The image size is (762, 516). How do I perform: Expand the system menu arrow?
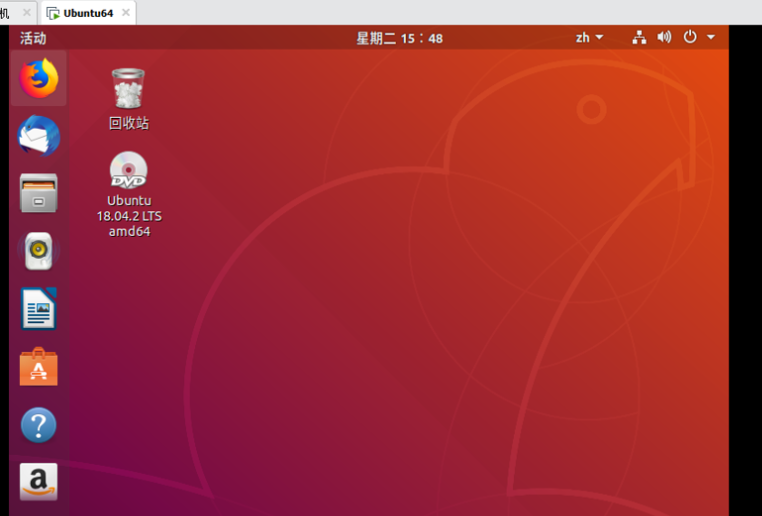pos(710,37)
